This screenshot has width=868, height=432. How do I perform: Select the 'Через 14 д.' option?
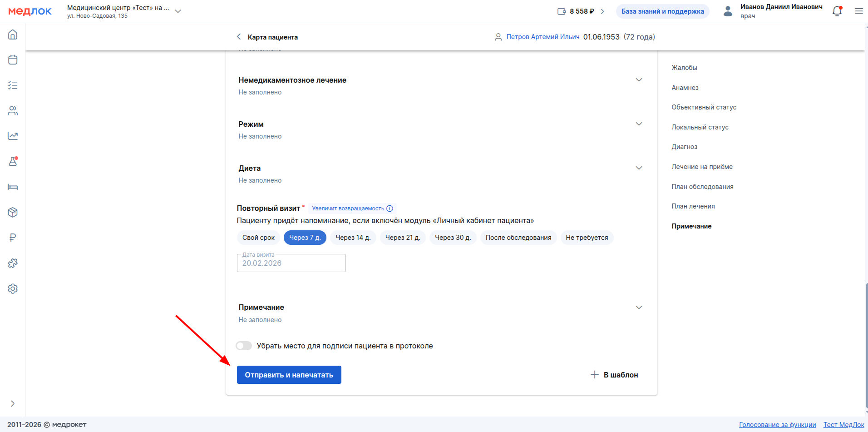[353, 238]
